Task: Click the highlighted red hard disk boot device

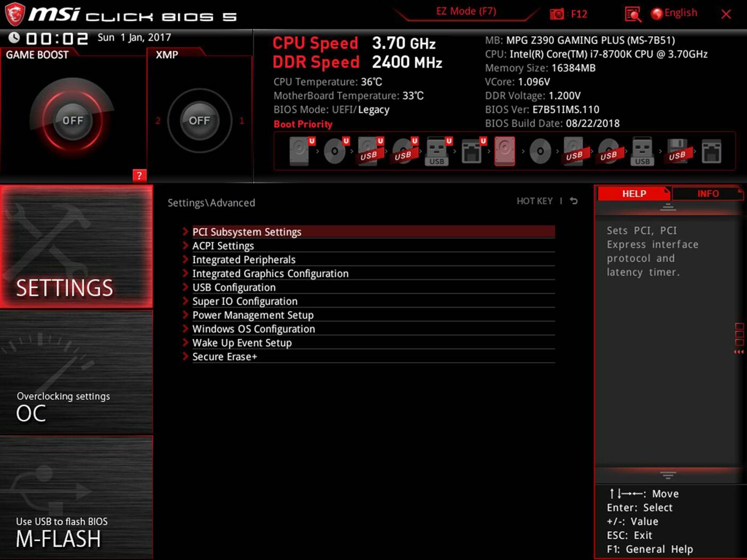Action: click(505, 151)
